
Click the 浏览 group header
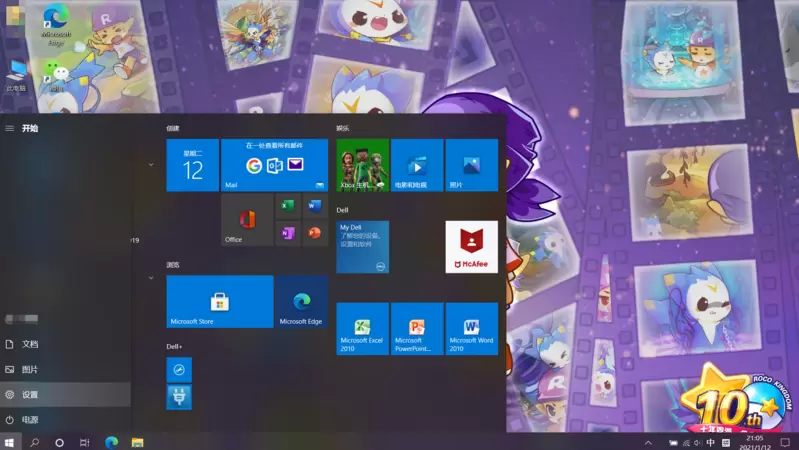173,264
